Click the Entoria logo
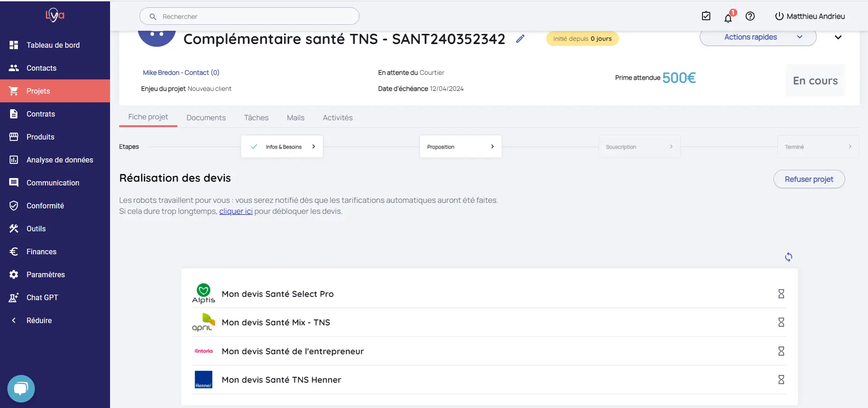Viewport: 868px width, 408px height. click(204, 351)
